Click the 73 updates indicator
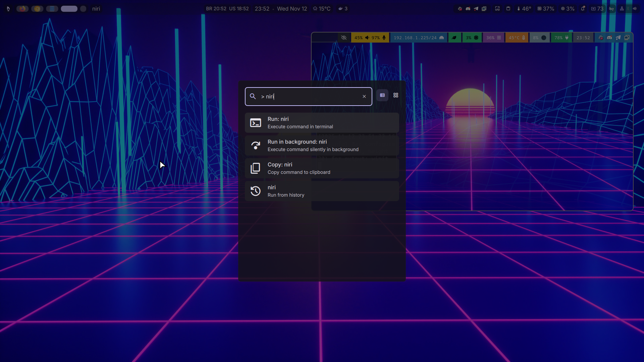This screenshot has width=644, height=362. point(597,9)
